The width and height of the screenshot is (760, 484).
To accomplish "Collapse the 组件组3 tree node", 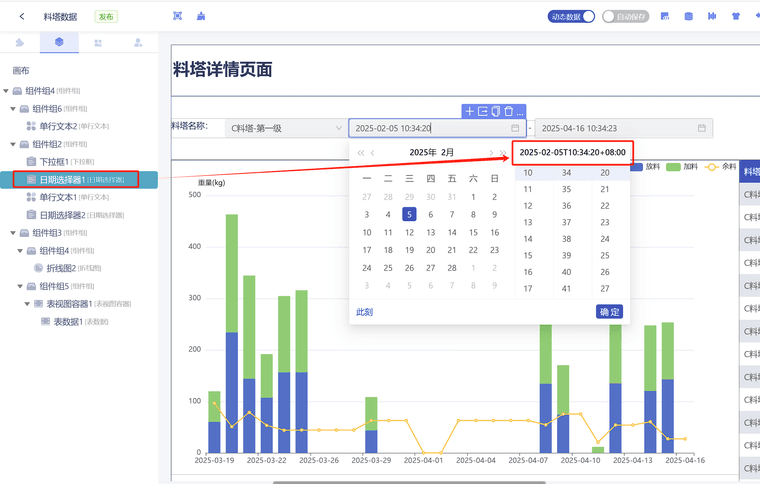I will point(13,233).
